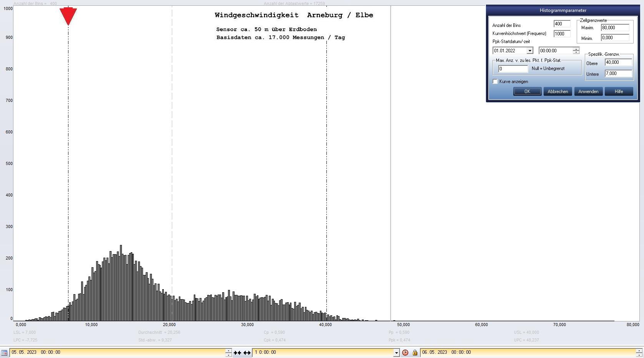Click the Abbrechen button
Image resolution: width=644 pixels, height=358 pixels.
(557, 92)
